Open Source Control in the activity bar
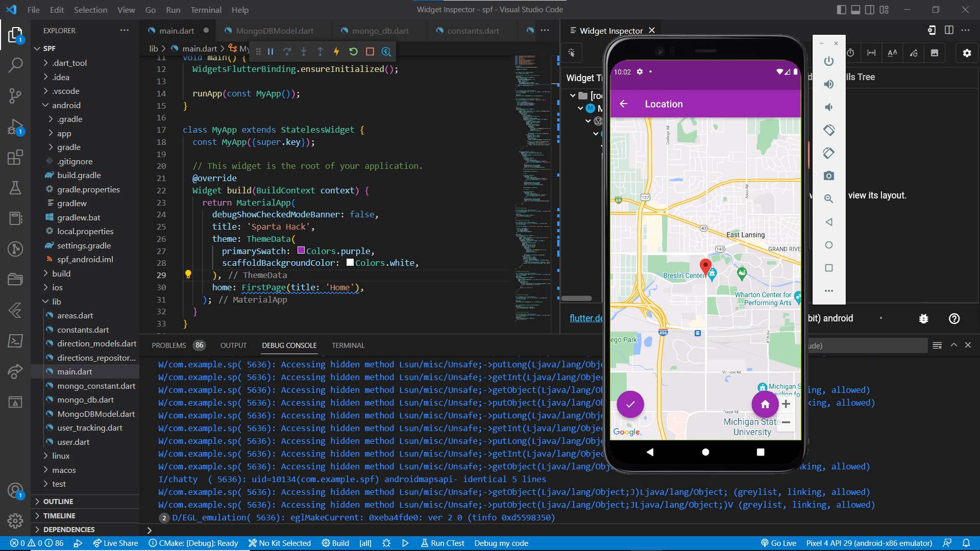980x551 pixels. pos(15,95)
